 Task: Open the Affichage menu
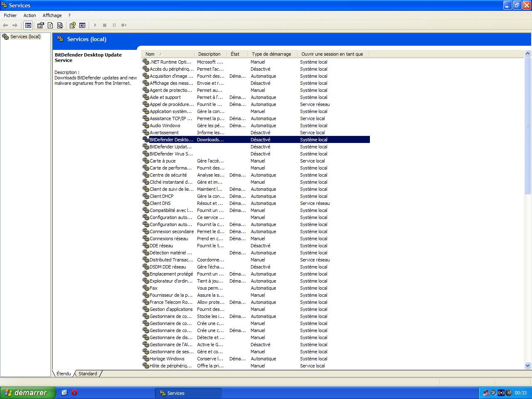[52, 15]
